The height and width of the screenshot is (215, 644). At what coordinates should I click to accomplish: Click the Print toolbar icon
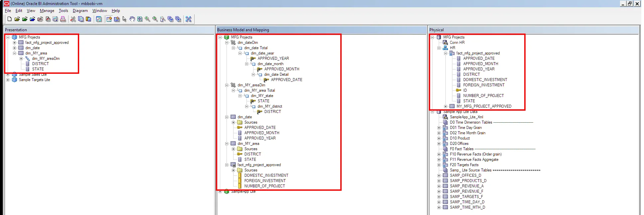point(63,19)
